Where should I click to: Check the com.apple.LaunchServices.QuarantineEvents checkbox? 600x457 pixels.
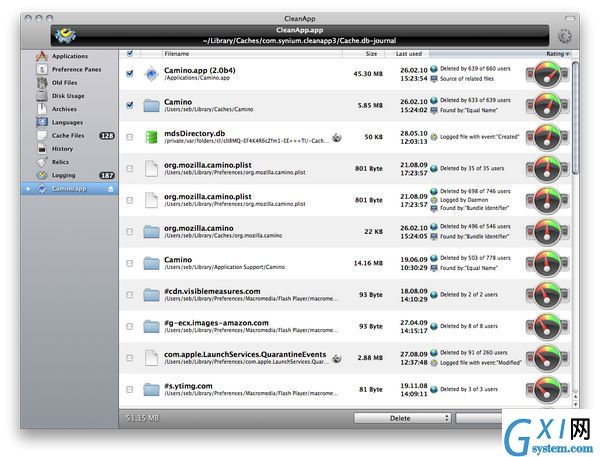130,358
